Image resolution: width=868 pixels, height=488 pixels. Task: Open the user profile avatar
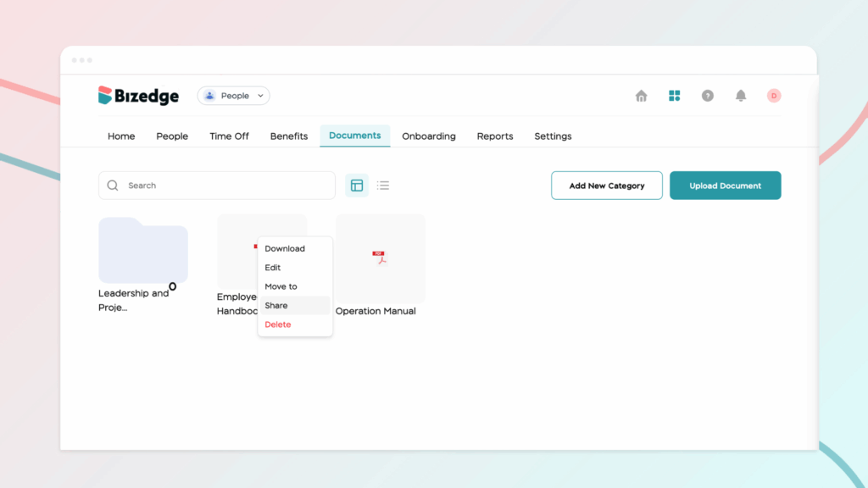click(x=773, y=96)
